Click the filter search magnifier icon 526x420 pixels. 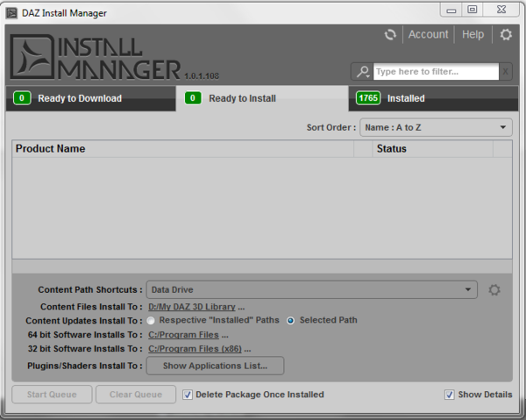pos(363,71)
